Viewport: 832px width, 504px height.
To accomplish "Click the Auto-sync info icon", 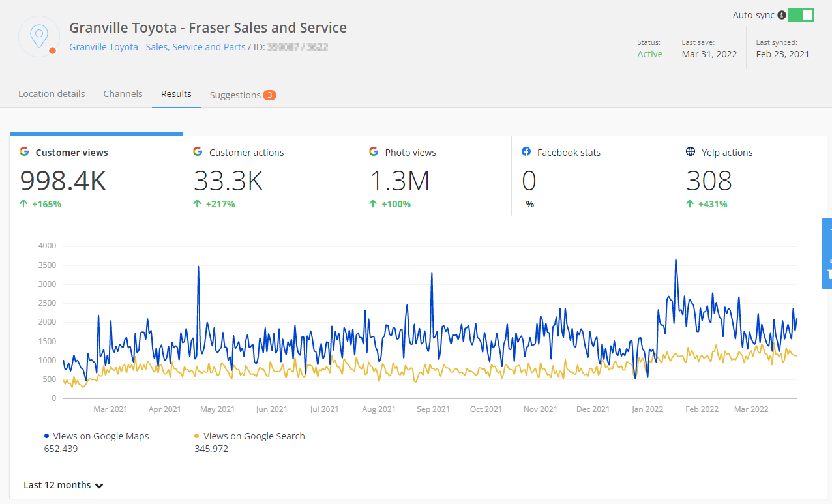I will pos(782,15).
